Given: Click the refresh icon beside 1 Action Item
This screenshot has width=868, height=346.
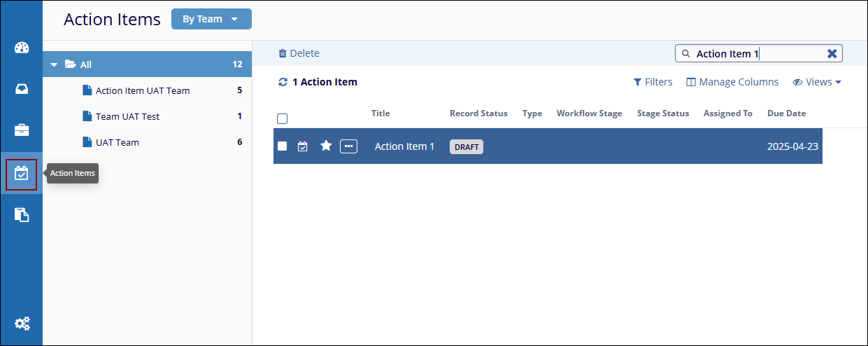Looking at the screenshot, I should (x=283, y=82).
